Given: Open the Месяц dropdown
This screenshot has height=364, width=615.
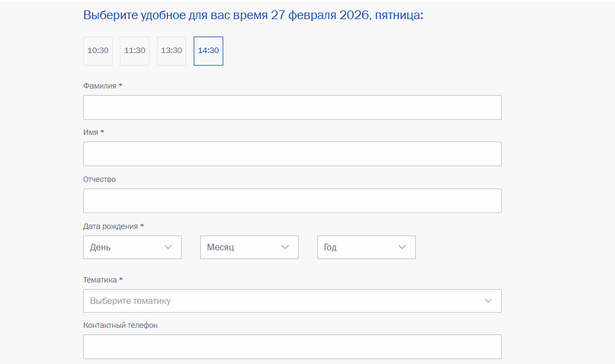Looking at the screenshot, I should (243, 247).
